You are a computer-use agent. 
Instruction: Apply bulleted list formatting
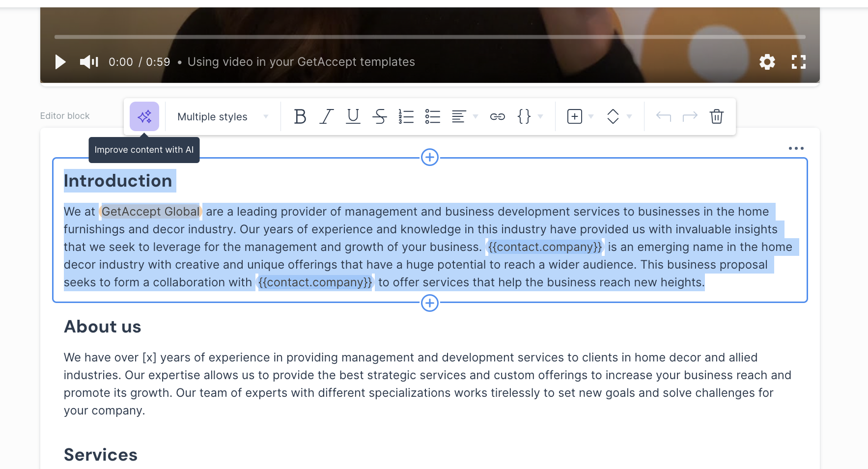(x=432, y=116)
